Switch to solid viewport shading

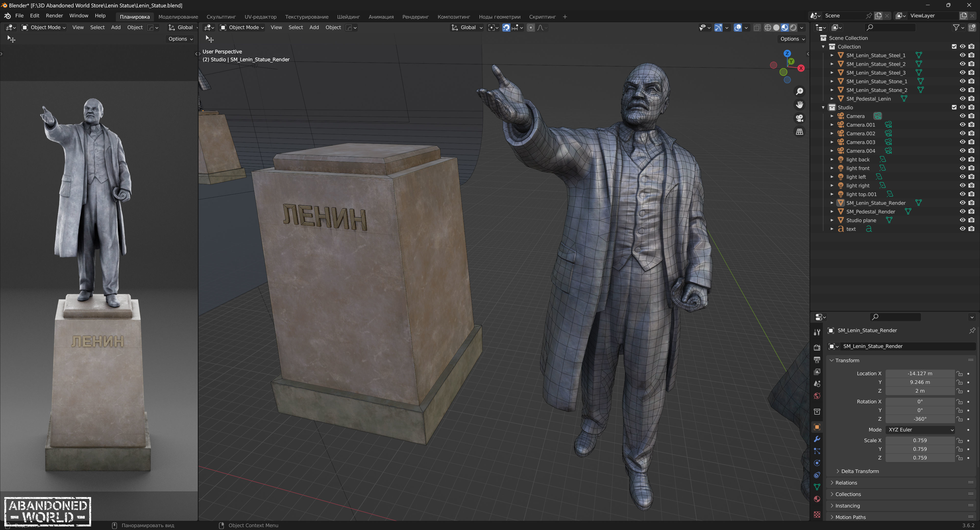pos(776,27)
